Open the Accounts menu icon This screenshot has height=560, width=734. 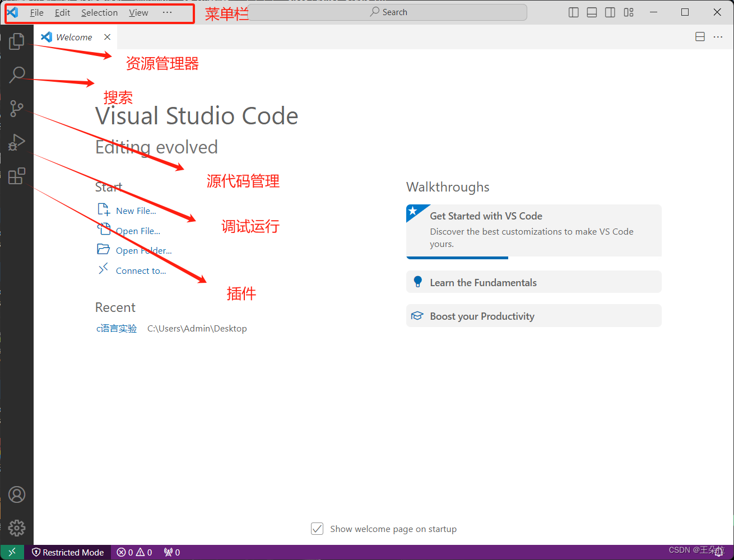[x=17, y=494]
